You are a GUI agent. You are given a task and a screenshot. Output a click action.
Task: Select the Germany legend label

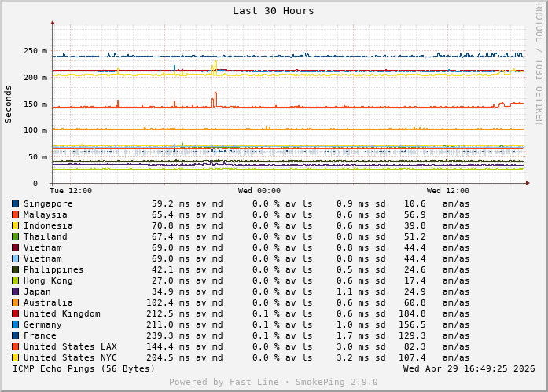tap(42, 324)
